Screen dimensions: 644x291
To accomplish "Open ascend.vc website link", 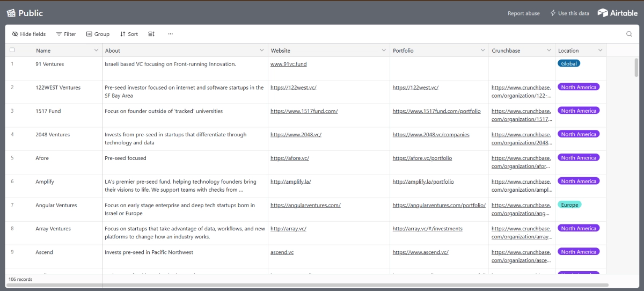I will pos(282,252).
